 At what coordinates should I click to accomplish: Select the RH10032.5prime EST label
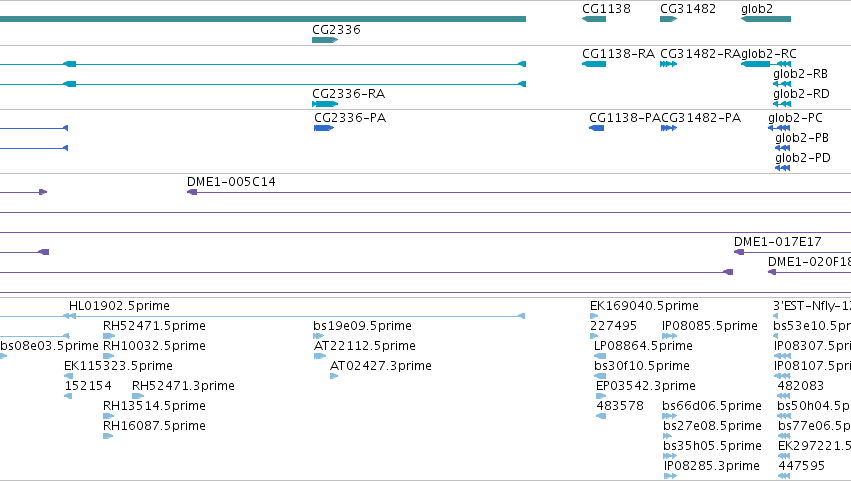pyautogui.click(x=154, y=346)
